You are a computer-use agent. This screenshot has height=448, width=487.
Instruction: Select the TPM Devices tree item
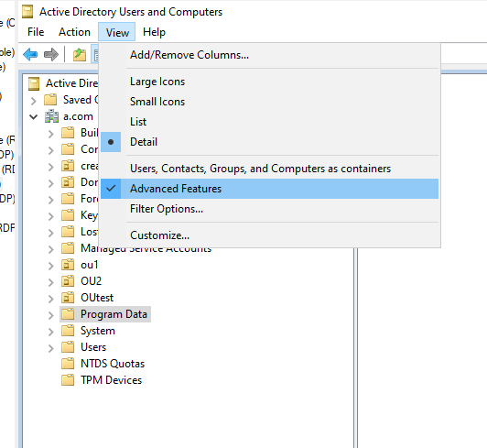point(111,380)
